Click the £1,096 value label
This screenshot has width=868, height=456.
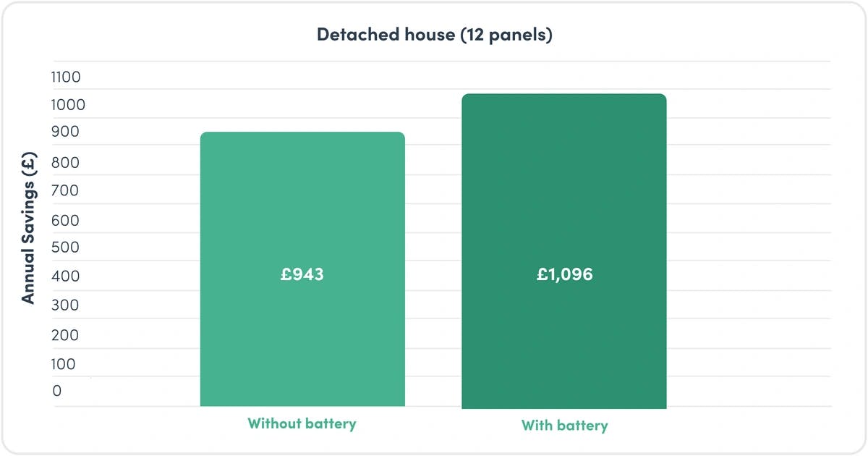tap(564, 275)
